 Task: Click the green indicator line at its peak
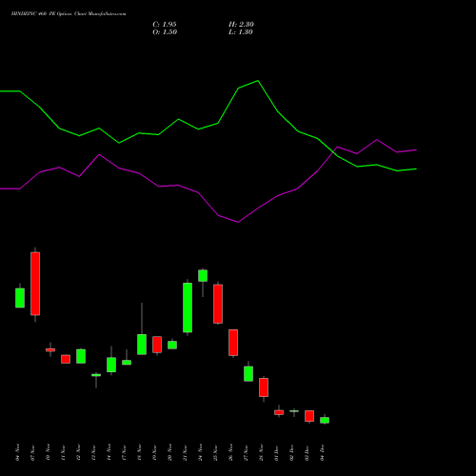258,81
